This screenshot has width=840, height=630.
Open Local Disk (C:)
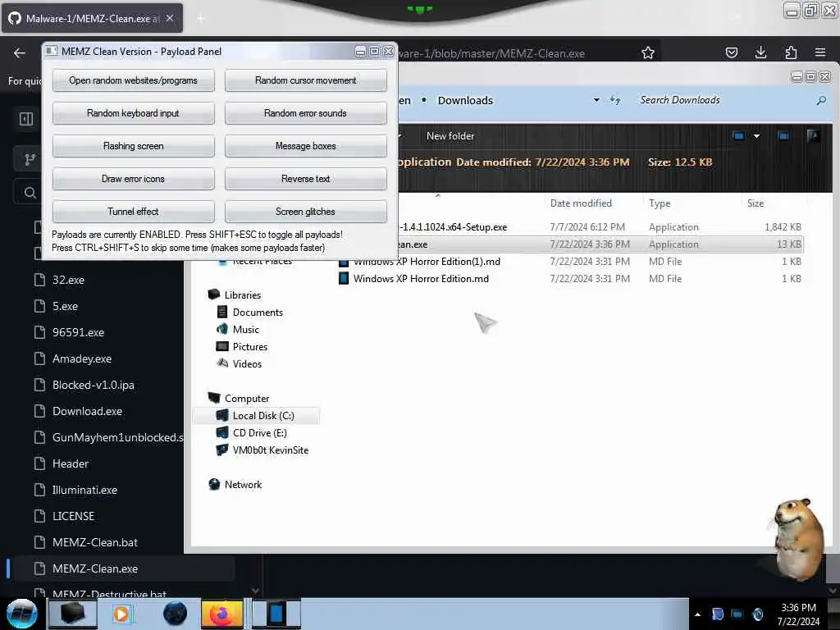263,416
